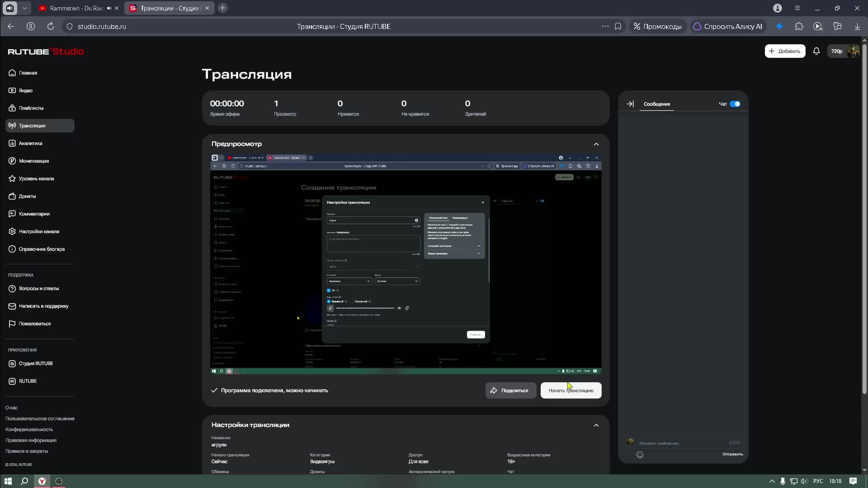Click the flag icon for Пожаловаться
Image resolution: width=868 pixels, height=488 pixels.
[12, 324]
